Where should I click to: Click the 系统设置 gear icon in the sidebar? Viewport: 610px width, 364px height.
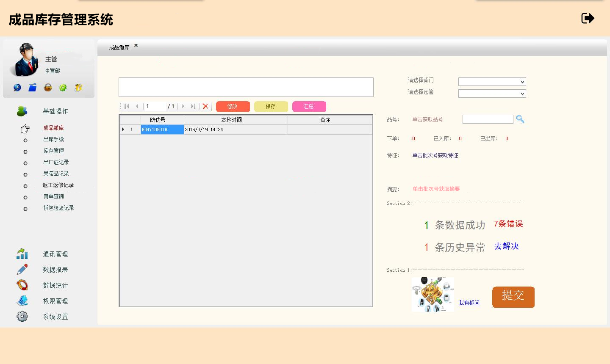pos(22,316)
